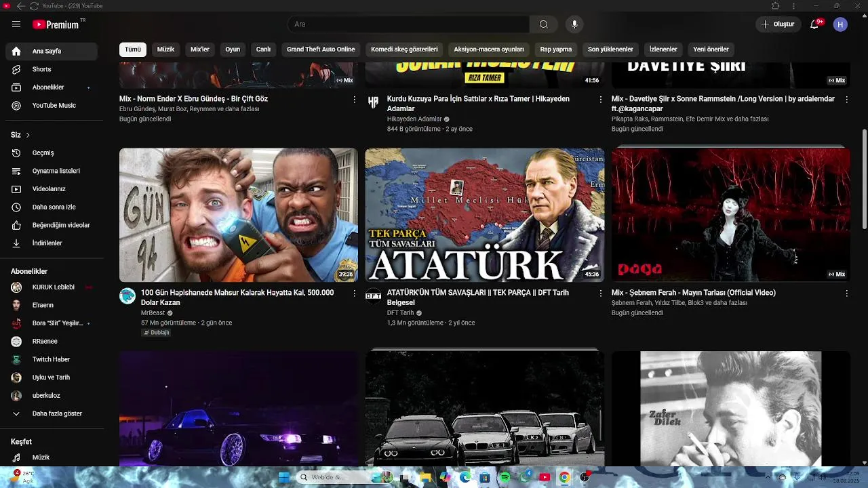Open Uyku ve Tarih subscription
Viewport: 868px width, 488px height.
coord(52,378)
